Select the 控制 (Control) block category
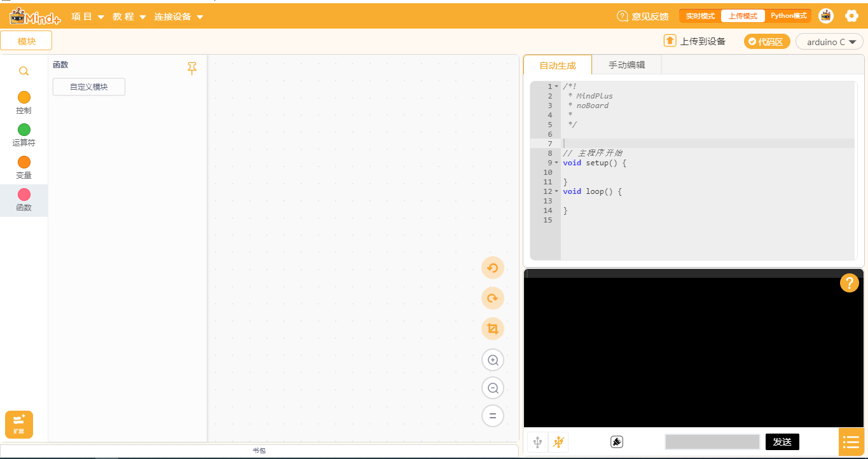The height and width of the screenshot is (459, 868). coord(24,103)
